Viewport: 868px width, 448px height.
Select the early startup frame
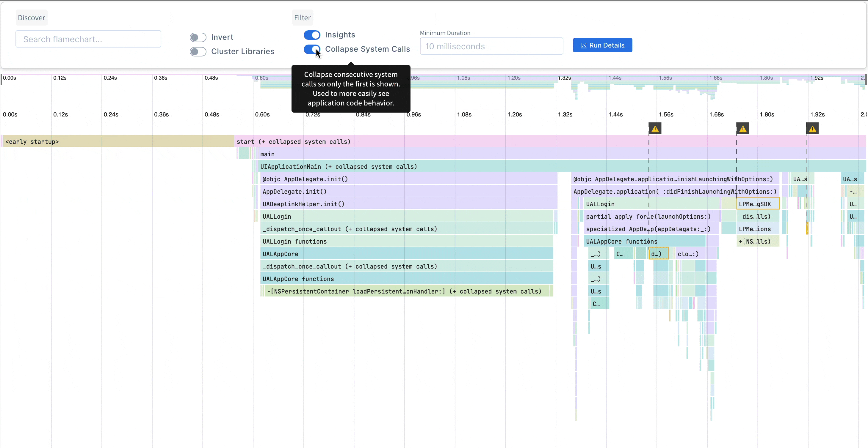click(118, 141)
